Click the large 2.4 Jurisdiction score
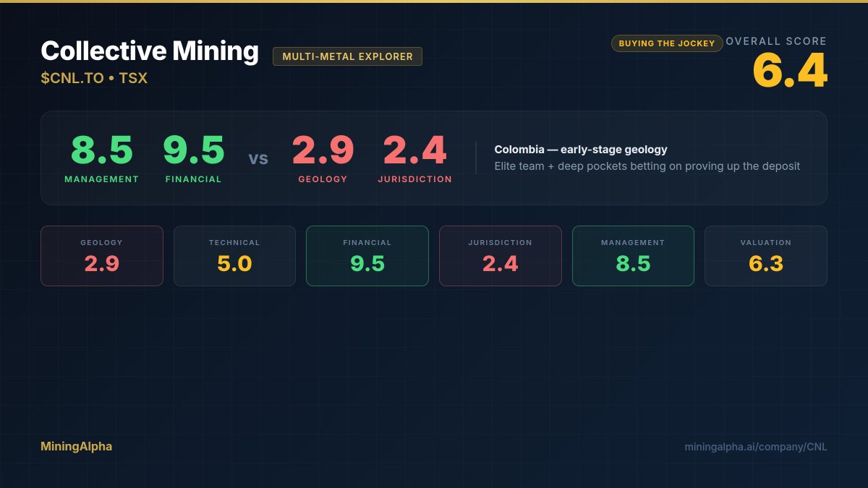 414,150
